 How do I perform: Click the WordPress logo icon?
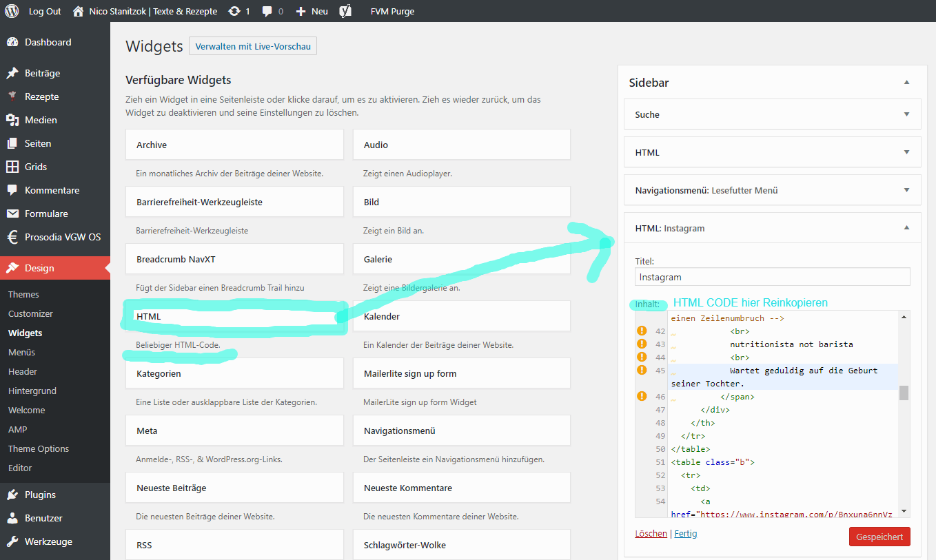click(x=12, y=11)
